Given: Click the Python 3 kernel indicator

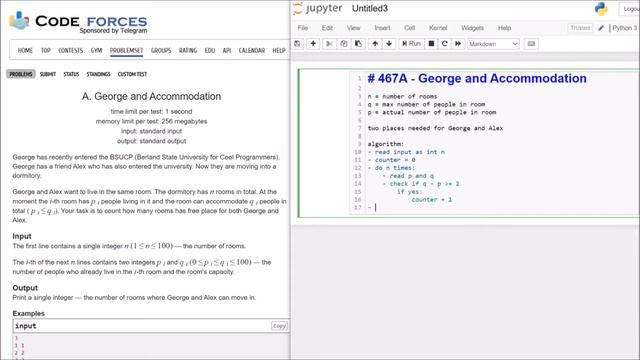Looking at the screenshot, I should point(624,28).
